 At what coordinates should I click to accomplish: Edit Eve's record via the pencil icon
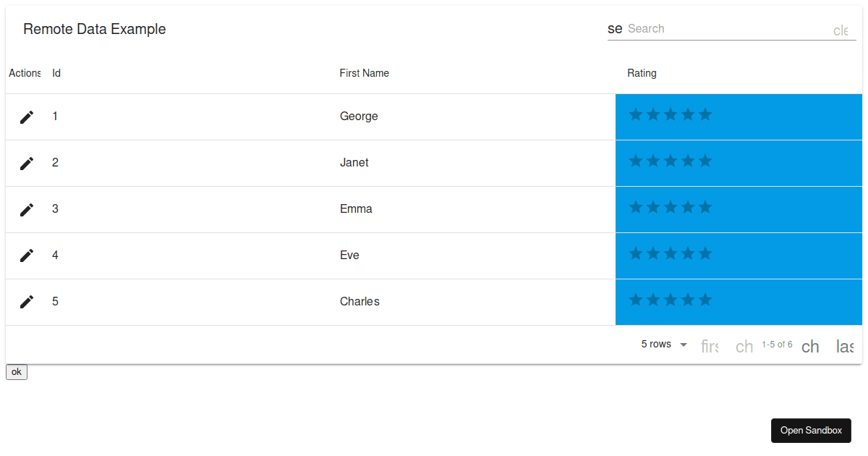[x=26, y=255]
